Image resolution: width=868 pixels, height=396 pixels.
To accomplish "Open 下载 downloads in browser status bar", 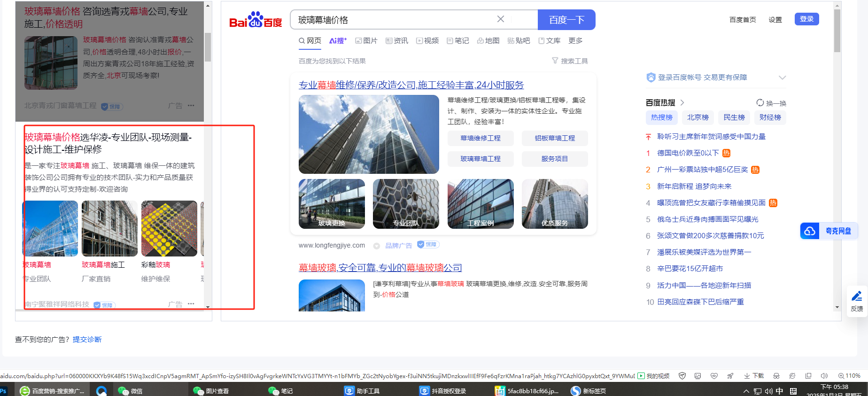I will coord(754,376).
